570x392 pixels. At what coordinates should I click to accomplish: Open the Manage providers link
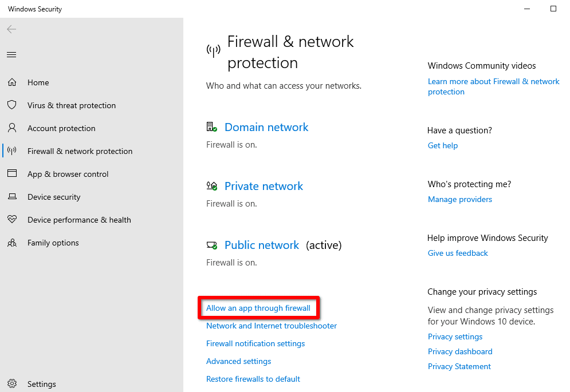(x=460, y=199)
